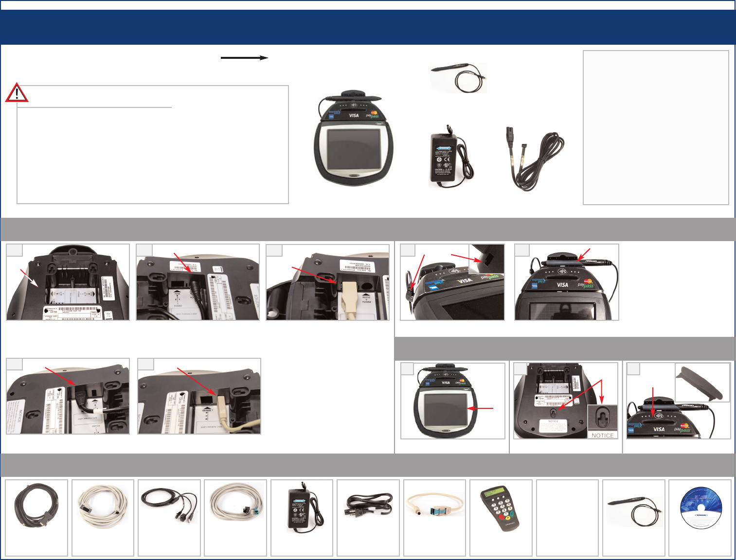Screen dimensions: 736x560
Task: Click the terminal underside photo with NOTICE inset
Action: (566, 401)
